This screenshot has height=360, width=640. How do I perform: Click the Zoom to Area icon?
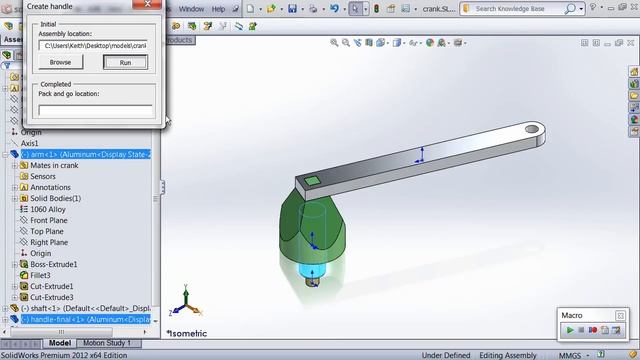pyautogui.click(x=346, y=42)
